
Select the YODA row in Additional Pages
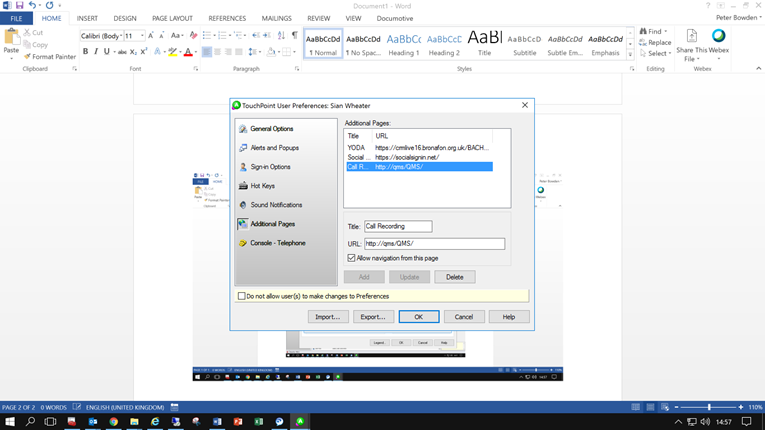(x=420, y=147)
